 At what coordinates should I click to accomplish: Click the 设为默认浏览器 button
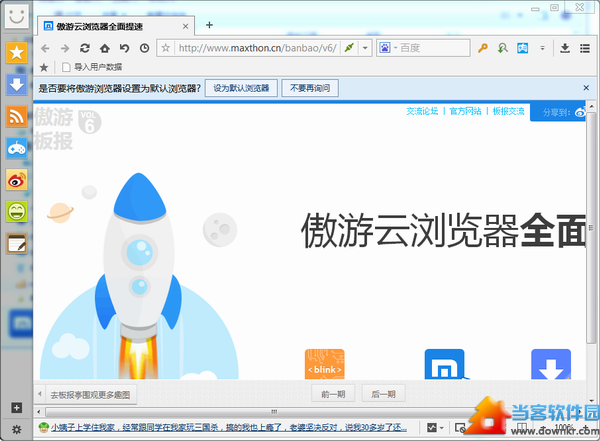point(241,88)
